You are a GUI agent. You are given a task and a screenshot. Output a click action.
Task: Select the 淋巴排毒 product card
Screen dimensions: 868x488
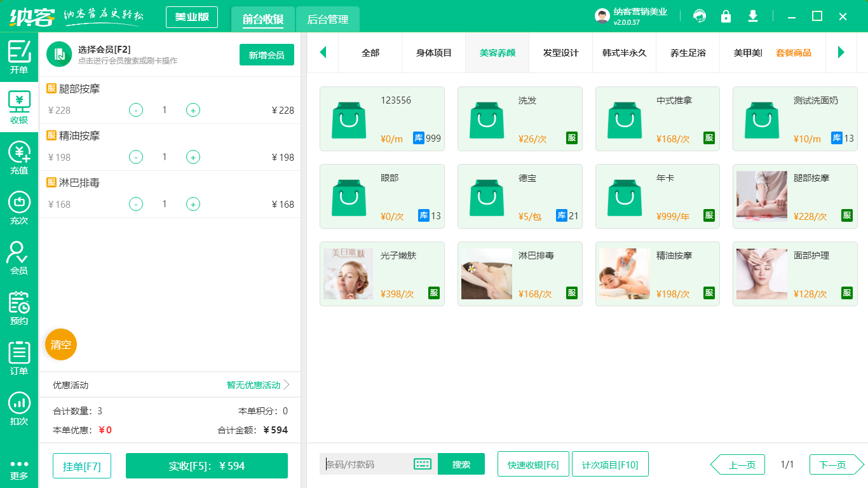(520, 273)
